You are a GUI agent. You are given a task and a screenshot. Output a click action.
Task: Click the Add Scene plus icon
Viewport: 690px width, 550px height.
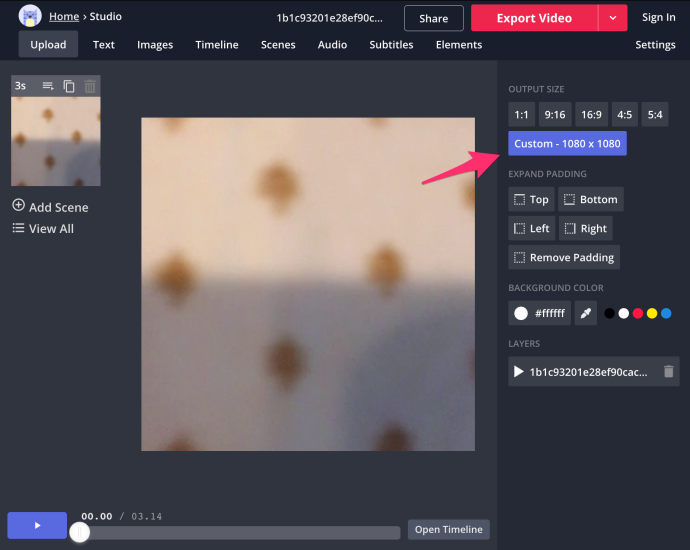tap(18, 205)
